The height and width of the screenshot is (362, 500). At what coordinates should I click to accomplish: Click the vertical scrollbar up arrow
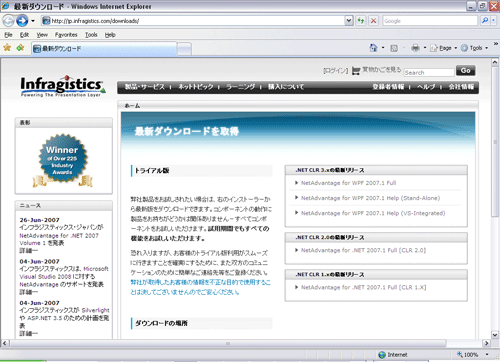tap(495, 63)
